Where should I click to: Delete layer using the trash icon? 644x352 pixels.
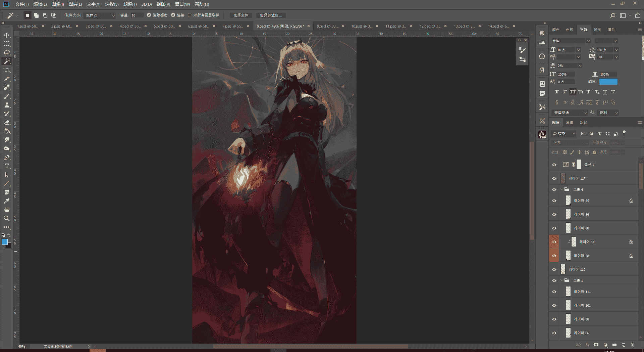[x=632, y=345]
